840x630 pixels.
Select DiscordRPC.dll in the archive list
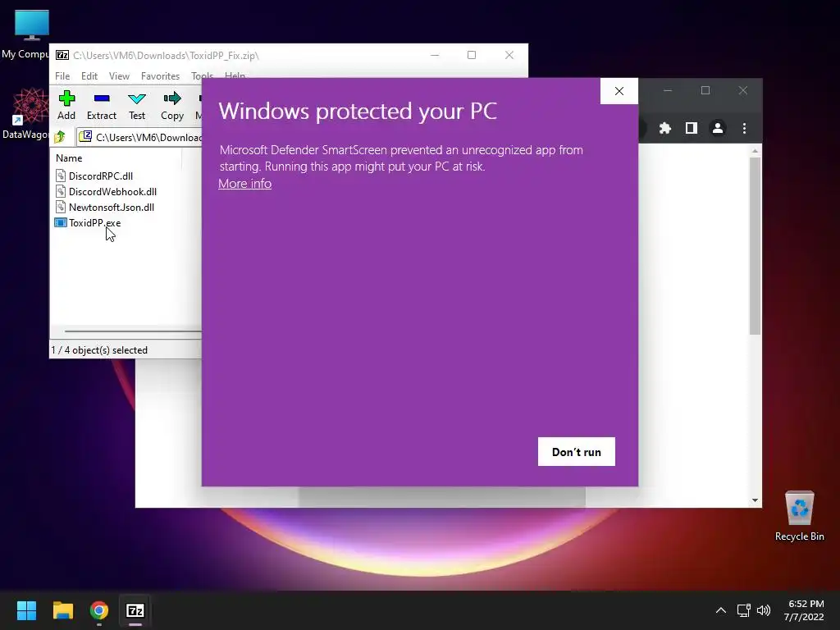coord(94,176)
